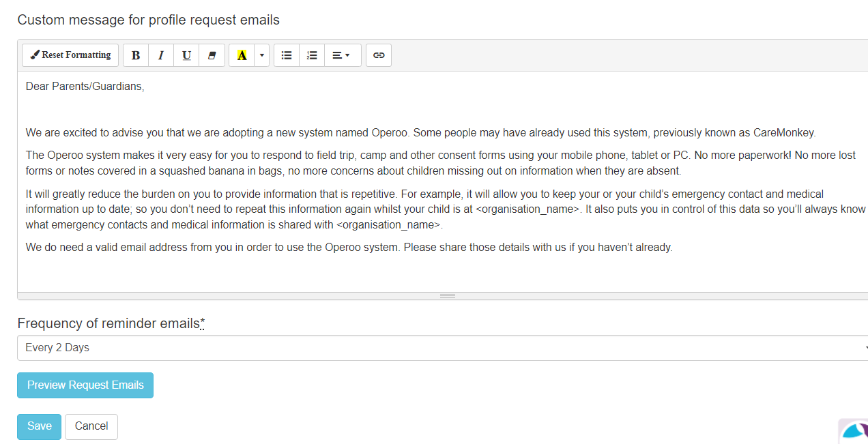Open the widget icon in bottom-right corner
868x444 pixels.
[x=854, y=431]
